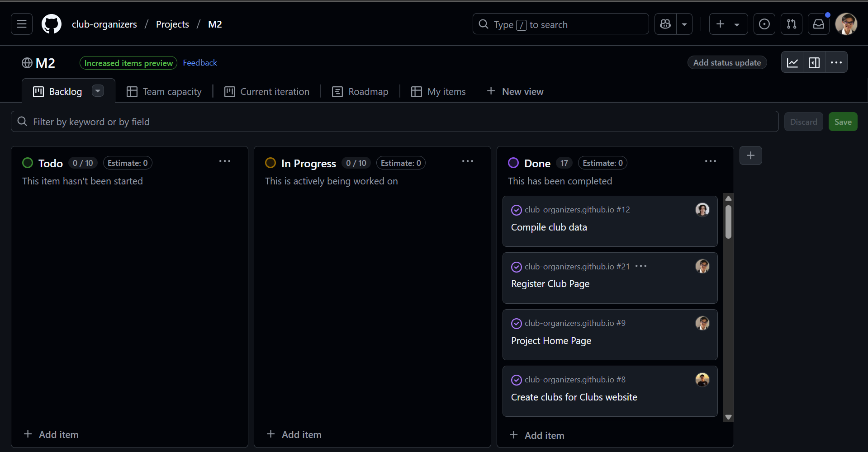Open the pull requests icon
This screenshot has width=868, height=452.
pyautogui.click(x=791, y=24)
